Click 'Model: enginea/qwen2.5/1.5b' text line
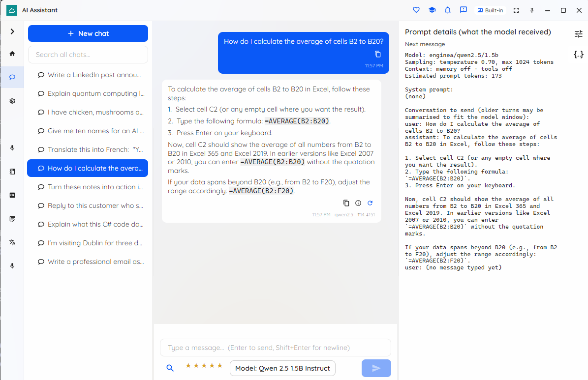This screenshot has width=588, height=380. click(x=452, y=55)
